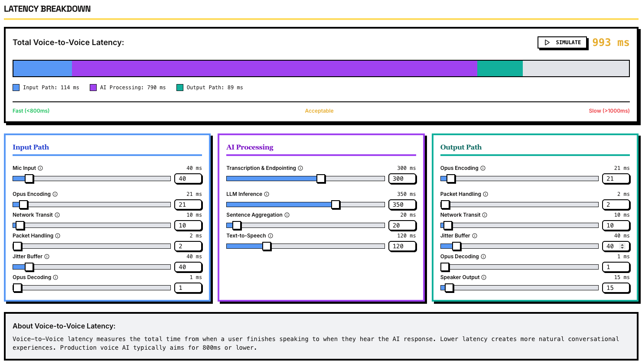Click the Input Path Opus Decoding slider handle

17,288
